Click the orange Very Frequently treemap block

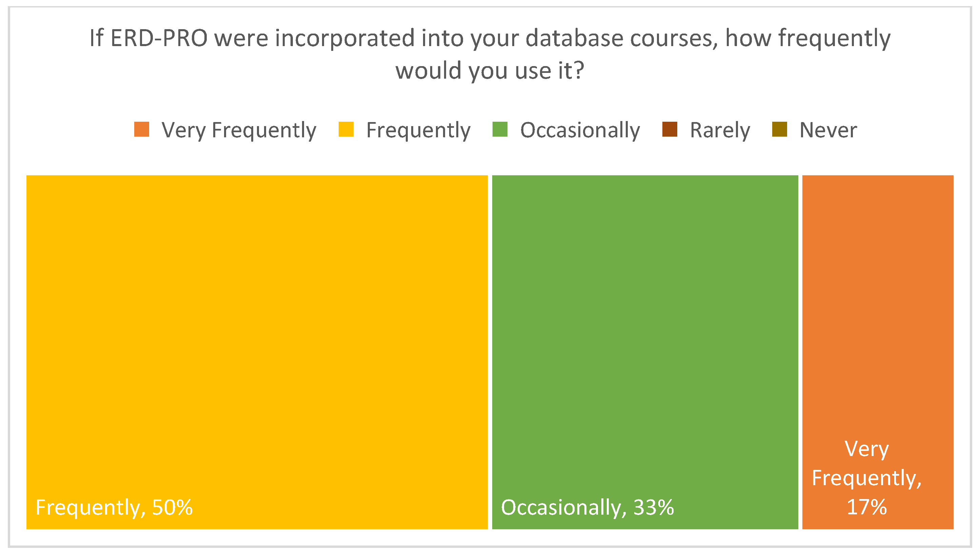[878, 305]
